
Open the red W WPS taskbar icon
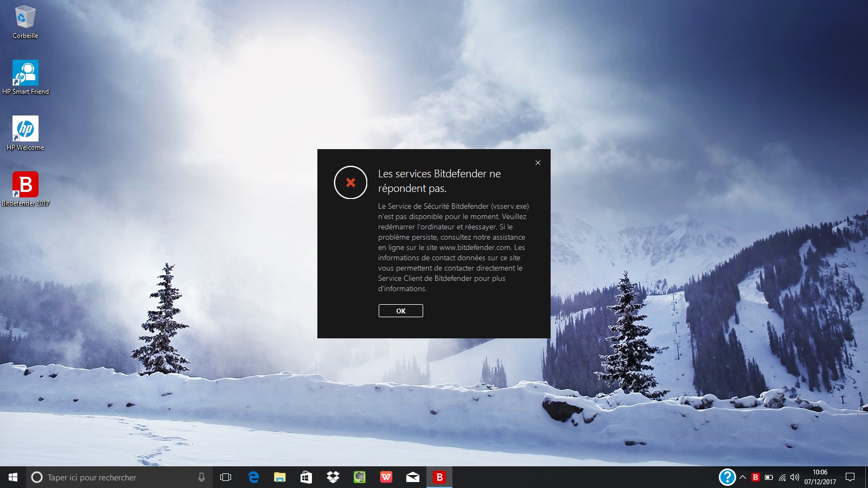click(386, 477)
